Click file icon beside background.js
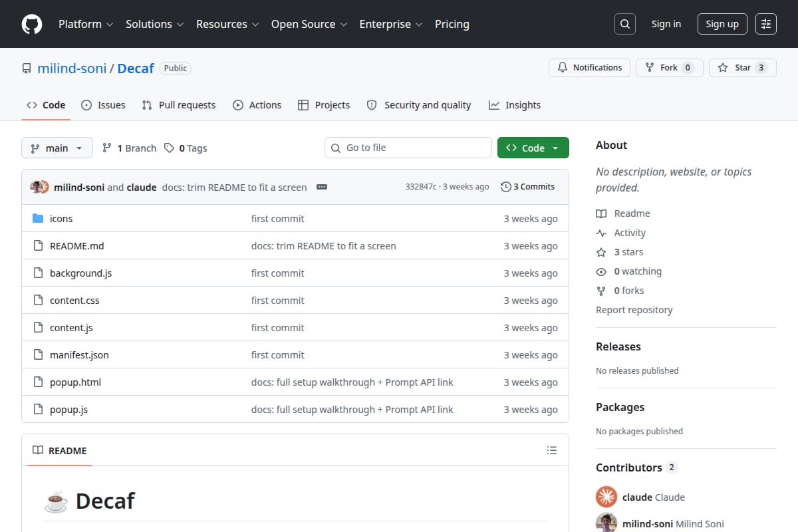 (x=38, y=273)
